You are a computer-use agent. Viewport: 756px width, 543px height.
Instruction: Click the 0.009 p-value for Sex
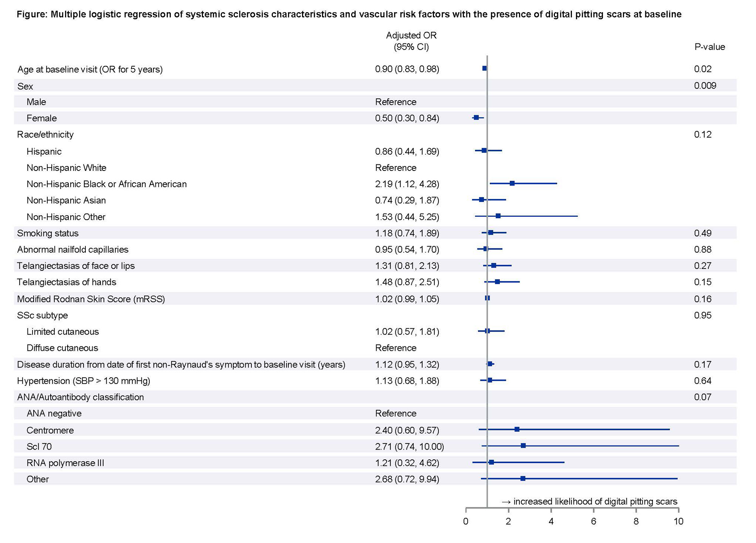coord(705,85)
